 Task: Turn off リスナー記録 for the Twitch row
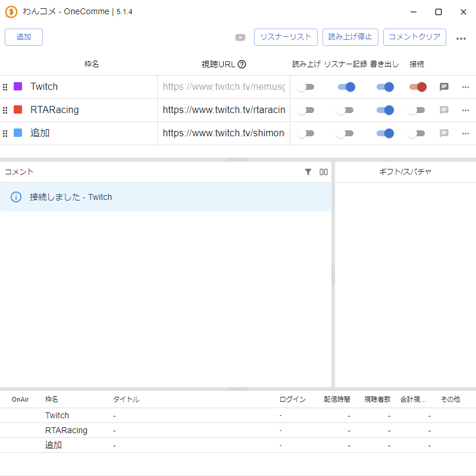point(346,87)
